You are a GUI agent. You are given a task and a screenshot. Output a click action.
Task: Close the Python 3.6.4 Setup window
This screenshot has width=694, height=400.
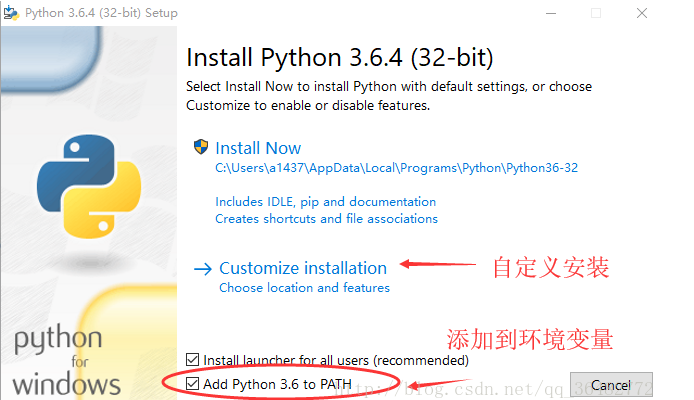pyautogui.click(x=642, y=13)
